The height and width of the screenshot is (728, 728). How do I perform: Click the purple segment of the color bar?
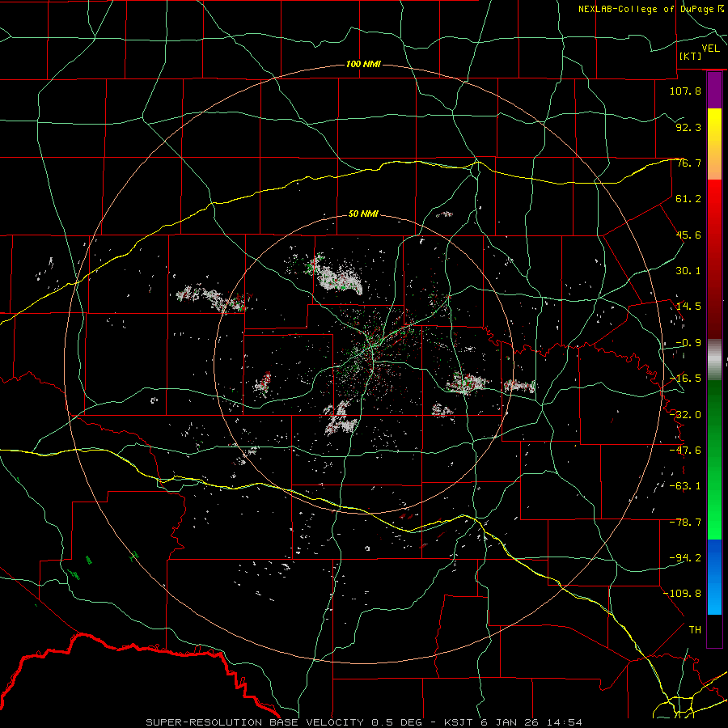[x=714, y=91]
